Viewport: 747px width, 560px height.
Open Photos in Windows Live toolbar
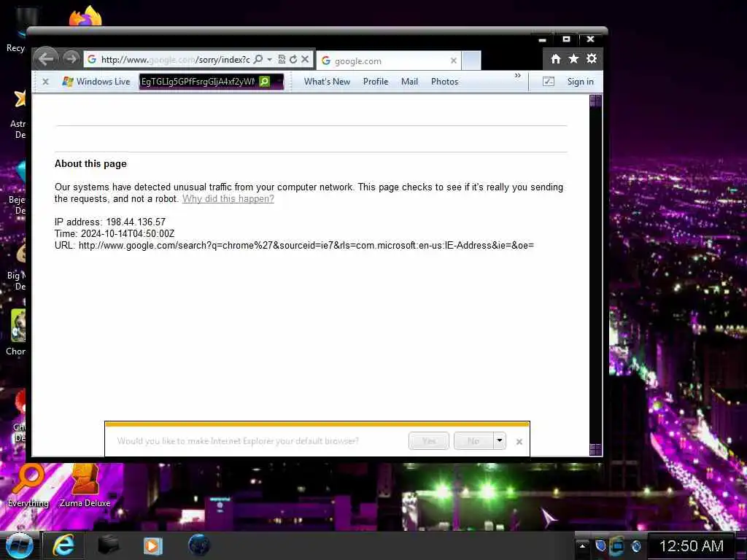[444, 82]
